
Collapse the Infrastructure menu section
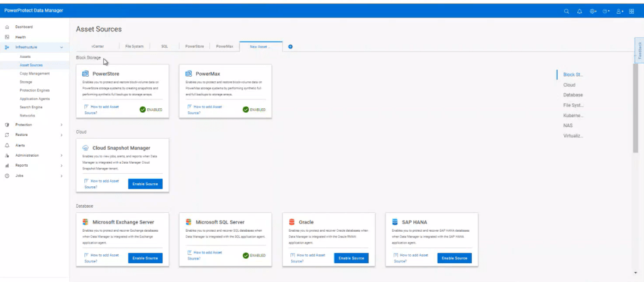(61, 47)
